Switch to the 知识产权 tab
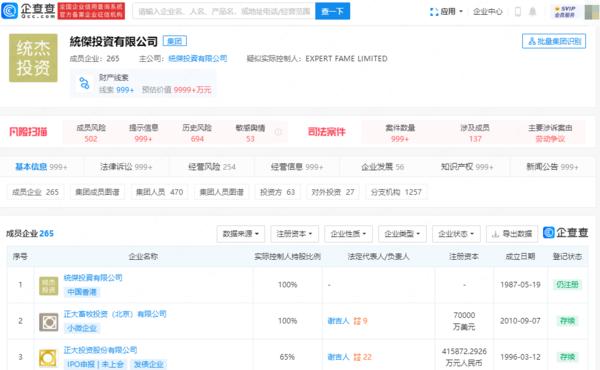This screenshot has width=600, height=370. (x=467, y=167)
